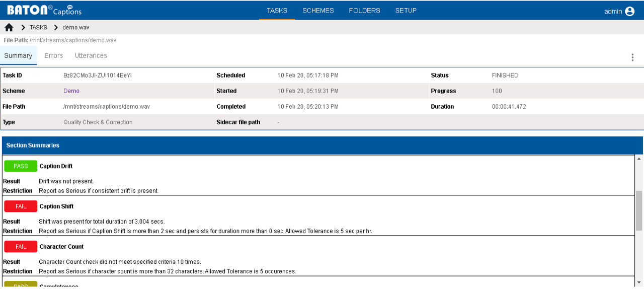The height and width of the screenshot is (289, 644).
Task: Click the chevron before TASKS breadcrumb
Action: tap(23, 28)
